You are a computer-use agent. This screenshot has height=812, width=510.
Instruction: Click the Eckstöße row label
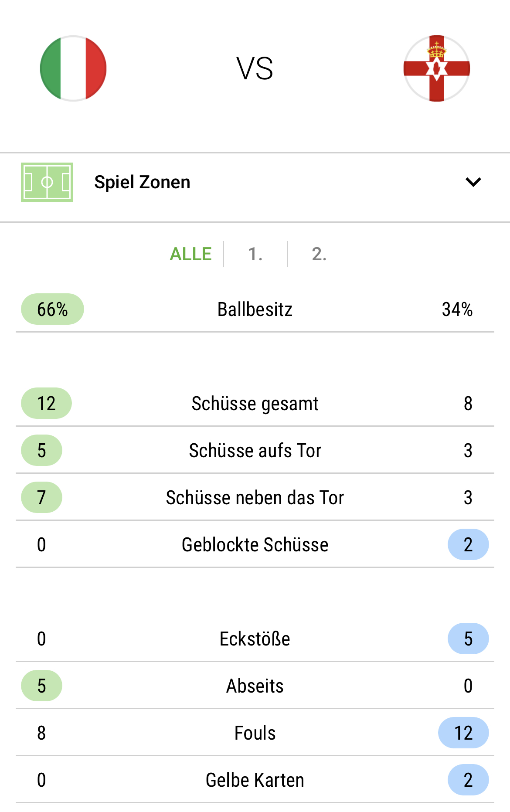(x=255, y=639)
